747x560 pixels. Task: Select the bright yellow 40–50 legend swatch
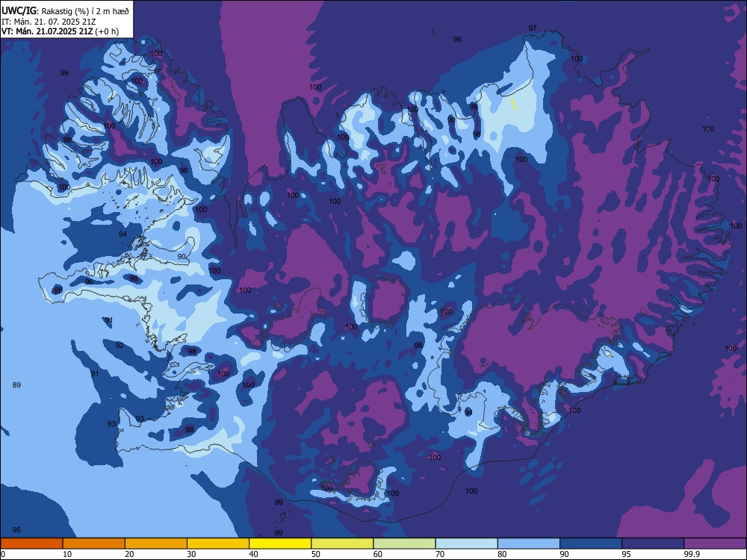click(280, 544)
